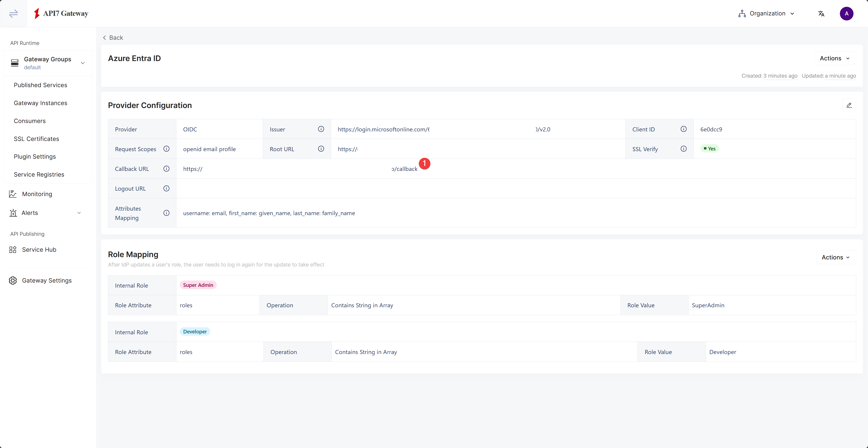
Task: Open Azure Entra ID Actions dropdown
Action: (x=835, y=58)
